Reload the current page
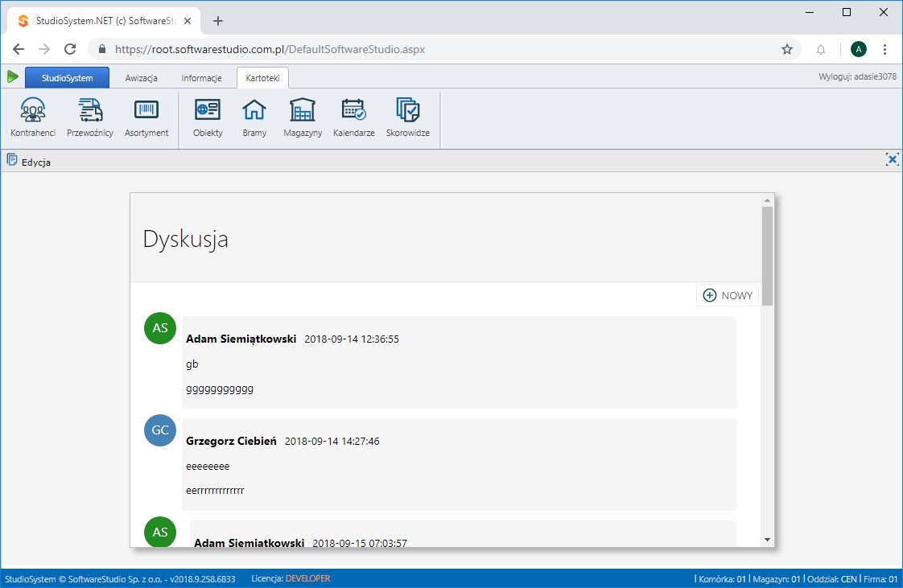This screenshot has width=903, height=588. pos(70,50)
